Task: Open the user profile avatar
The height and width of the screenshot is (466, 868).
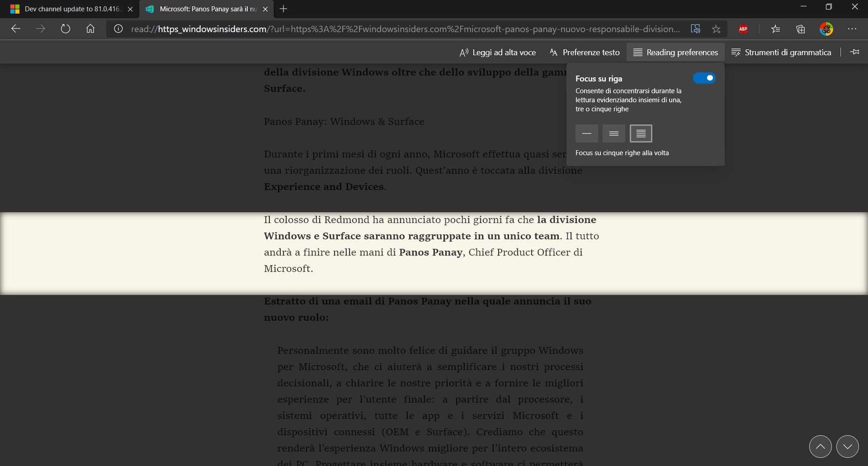Action: point(826,29)
